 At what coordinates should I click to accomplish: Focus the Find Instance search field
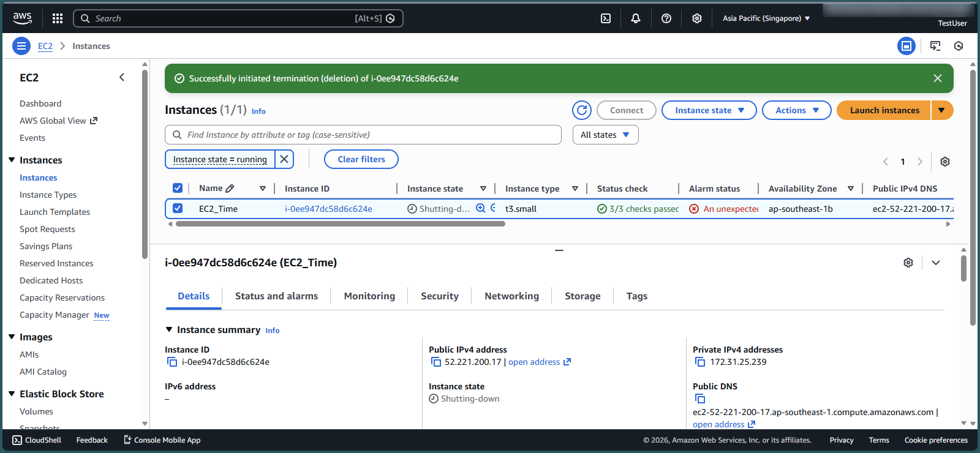tap(363, 135)
